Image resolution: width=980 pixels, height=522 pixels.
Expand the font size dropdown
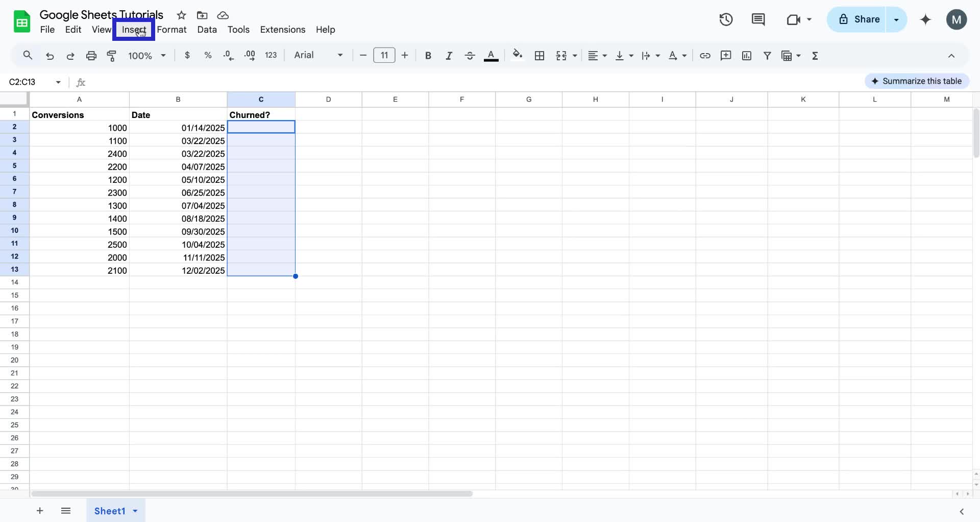click(x=384, y=55)
